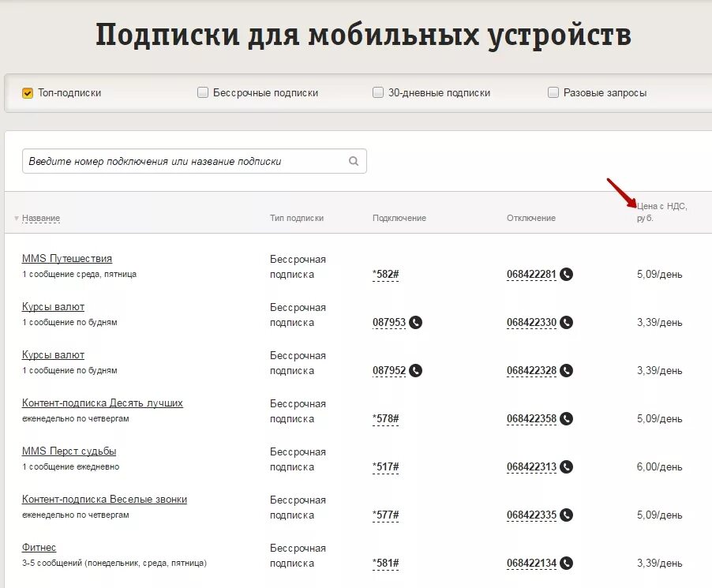Tick the Разовые запросы checkbox
Image resolution: width=712 pixels, height=588 pixels.
pyautogui.click(x=553, y=92)
